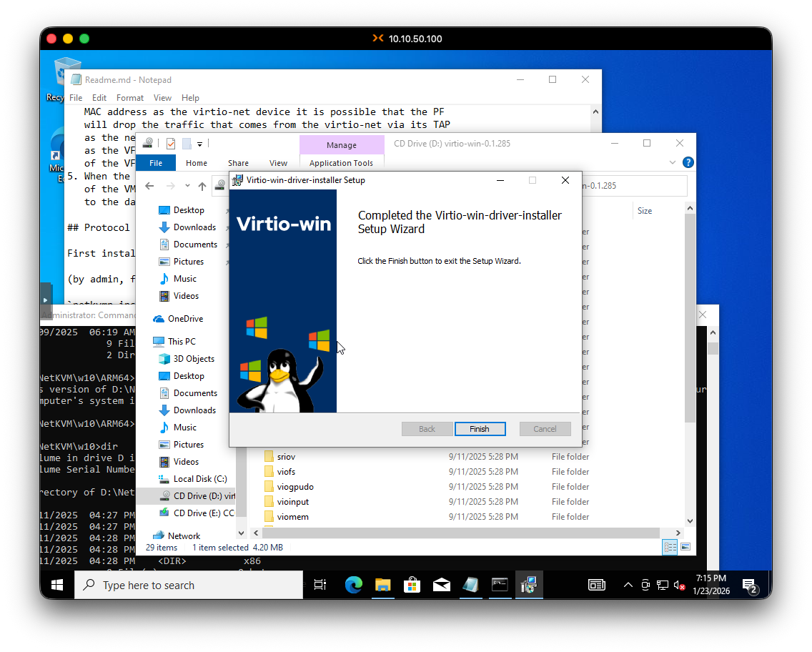Viewport: 812px width, 652px height.
Task: Open Microsoft Edge from the taskbar
Action: coord(354,585)
